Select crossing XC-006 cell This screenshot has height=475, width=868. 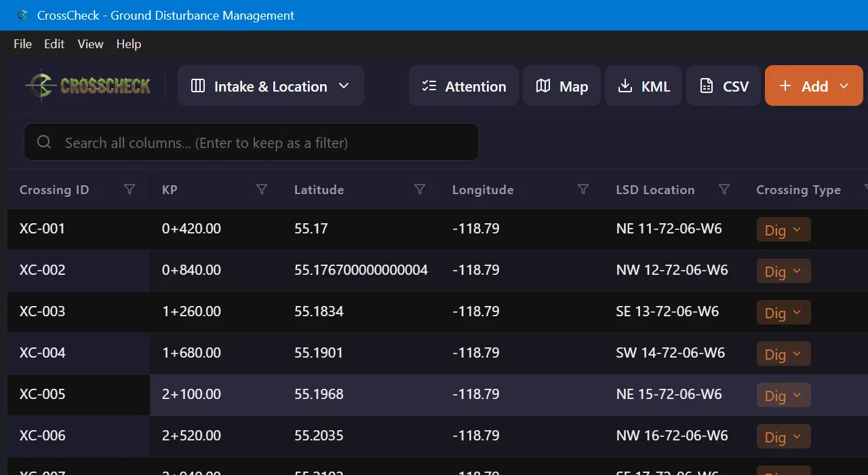pyautogui.click(x=79, y=436)
